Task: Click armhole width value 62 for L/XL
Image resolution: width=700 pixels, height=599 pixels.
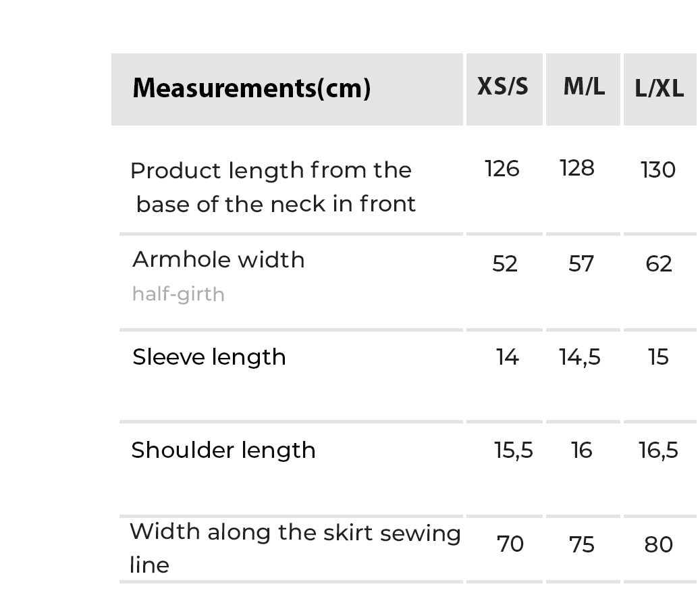Action: pyautogui.click(x=659, y=263)
